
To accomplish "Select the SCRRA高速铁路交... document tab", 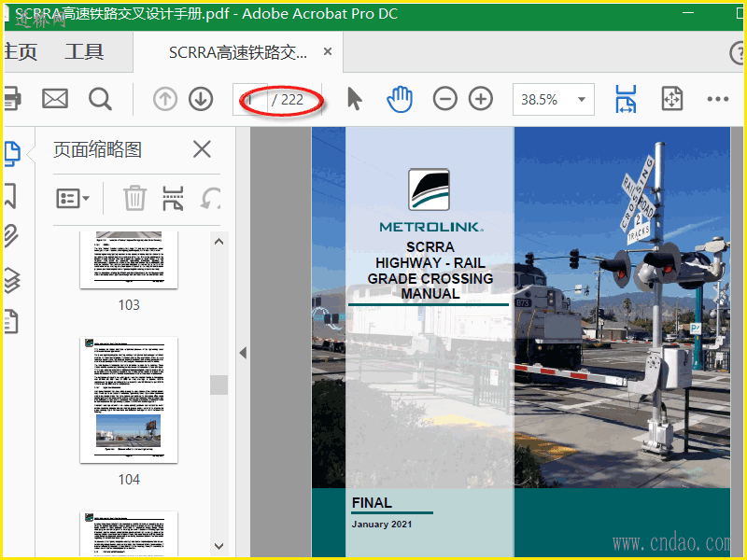I will [238, 52].
